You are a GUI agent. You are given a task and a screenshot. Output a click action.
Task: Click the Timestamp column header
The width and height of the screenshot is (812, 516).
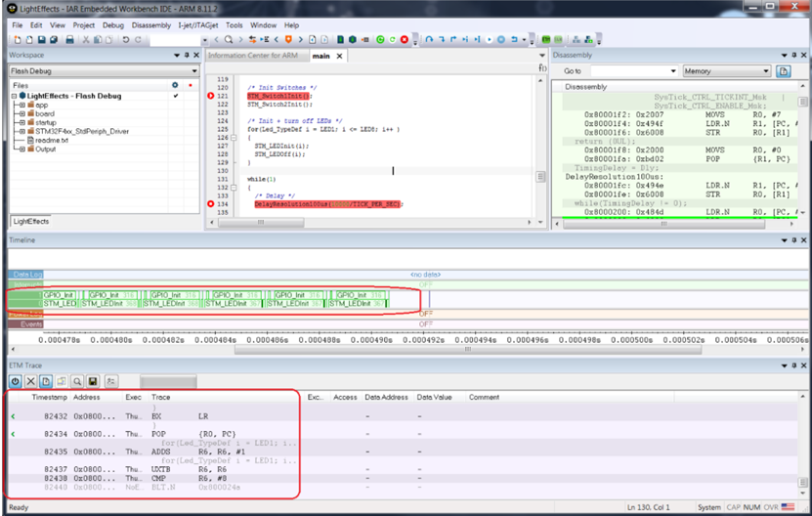[49, 397]
